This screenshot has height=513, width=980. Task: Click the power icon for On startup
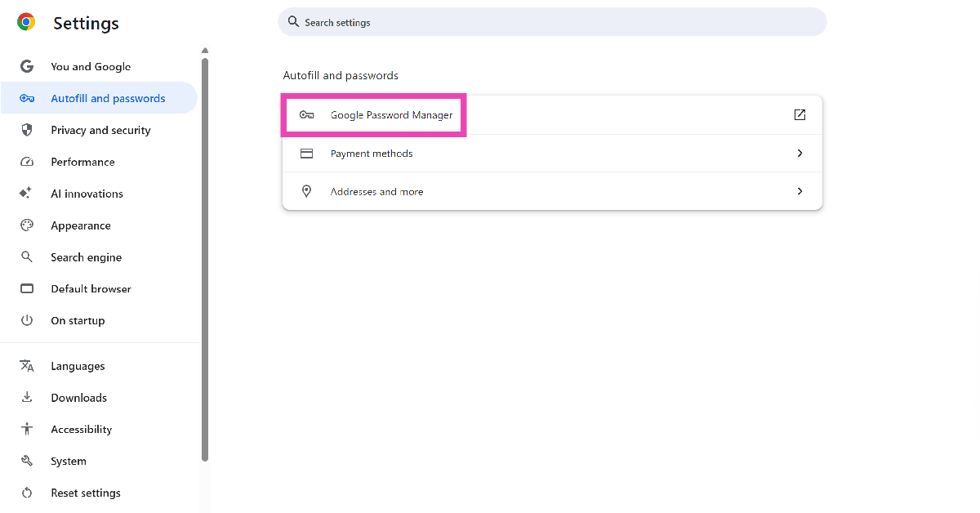(x=27, y=320)
